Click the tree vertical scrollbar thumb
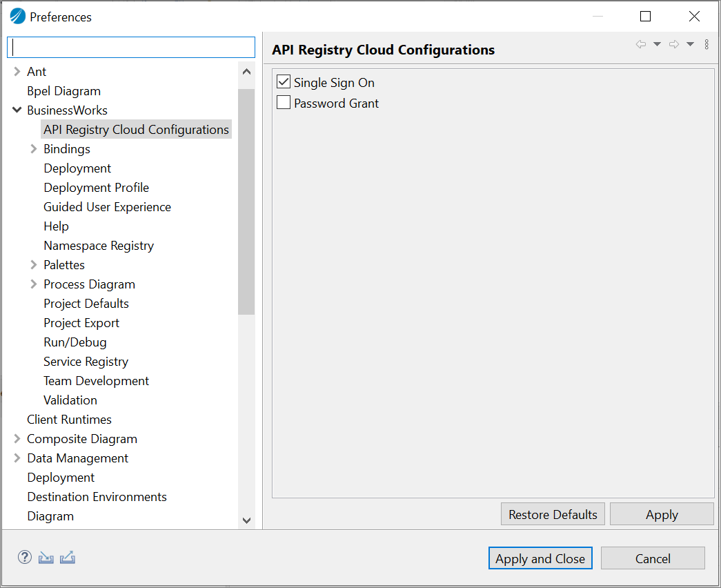The image size is (721, 588). tap(246, 202)
